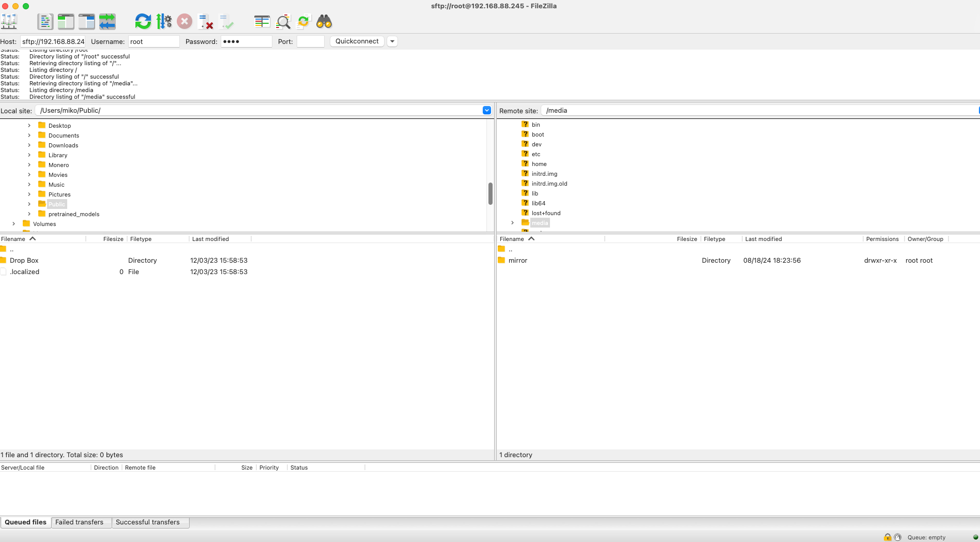Toggle message log display icon
The height and width of the screenshot is (542, 980).
45,22
